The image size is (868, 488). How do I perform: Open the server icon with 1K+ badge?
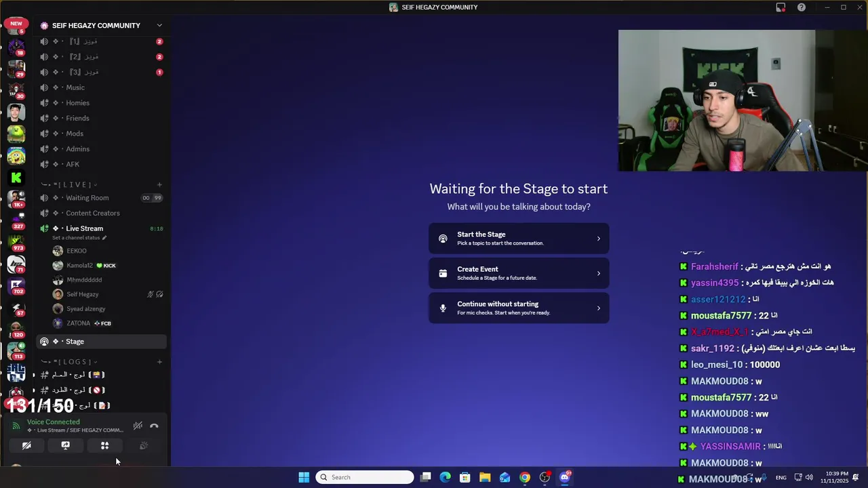tap(16, 199)
